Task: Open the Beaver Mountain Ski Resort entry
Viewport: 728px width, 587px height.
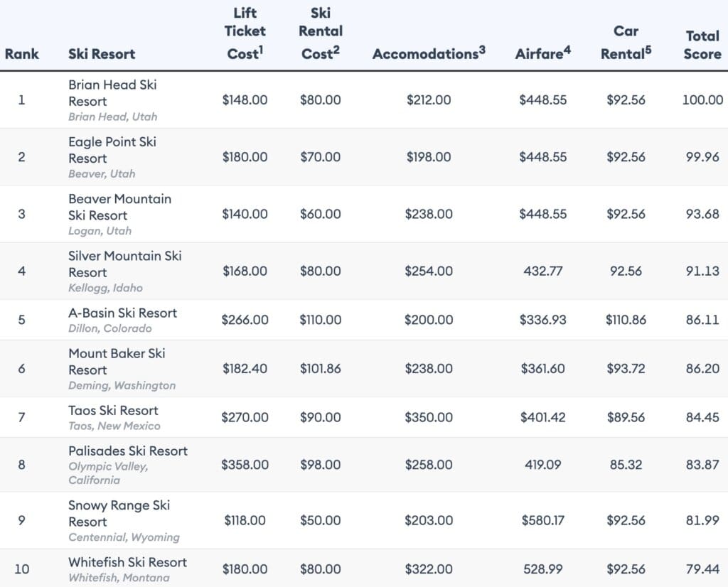Action: (x=119, y=207)
